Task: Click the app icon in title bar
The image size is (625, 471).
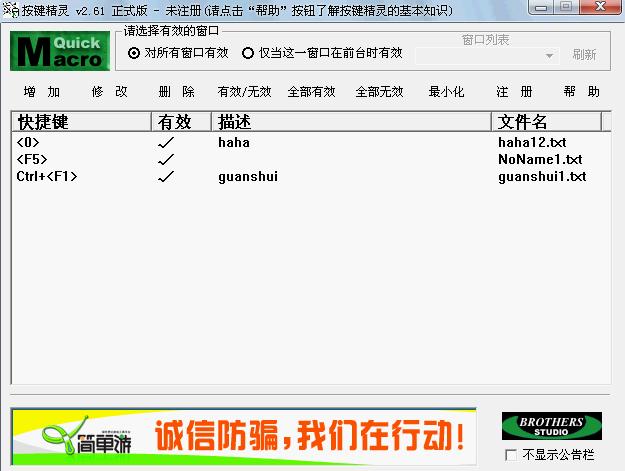Action: click(11, 9)
